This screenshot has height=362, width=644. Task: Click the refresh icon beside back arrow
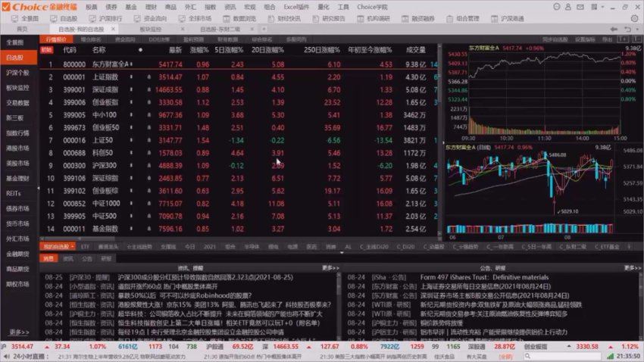pyautogui.click(x=627, y=29)
